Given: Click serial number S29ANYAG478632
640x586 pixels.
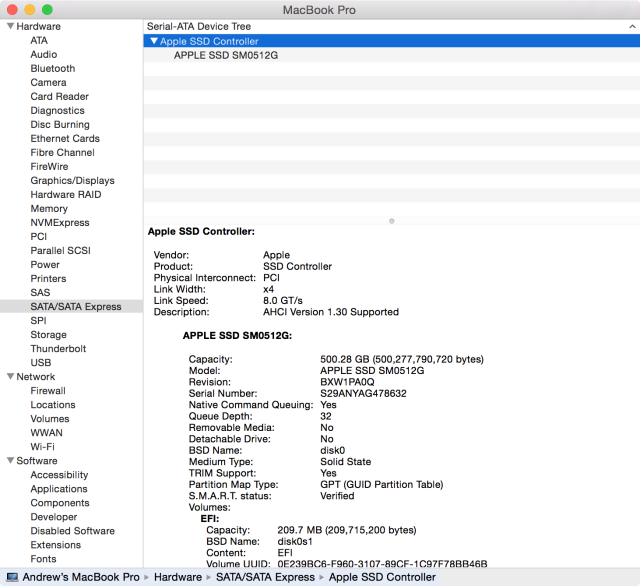Looking at the screenshot, I should [363, 393].
